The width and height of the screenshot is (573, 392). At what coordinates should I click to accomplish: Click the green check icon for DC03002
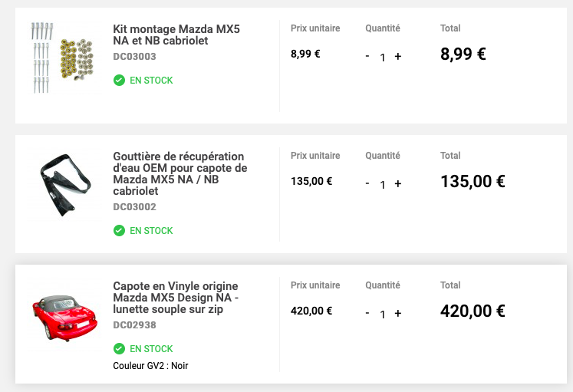tap(119, 231)
